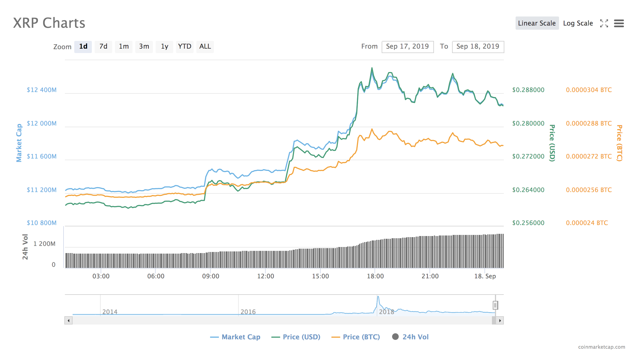This screenshot has height=355, width=644.
Task: Switch to Linear Scale
Action: [537, 23]
